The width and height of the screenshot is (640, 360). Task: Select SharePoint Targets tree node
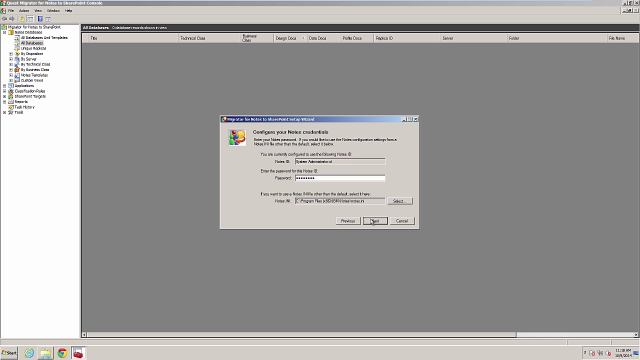[x=30, y=96]
